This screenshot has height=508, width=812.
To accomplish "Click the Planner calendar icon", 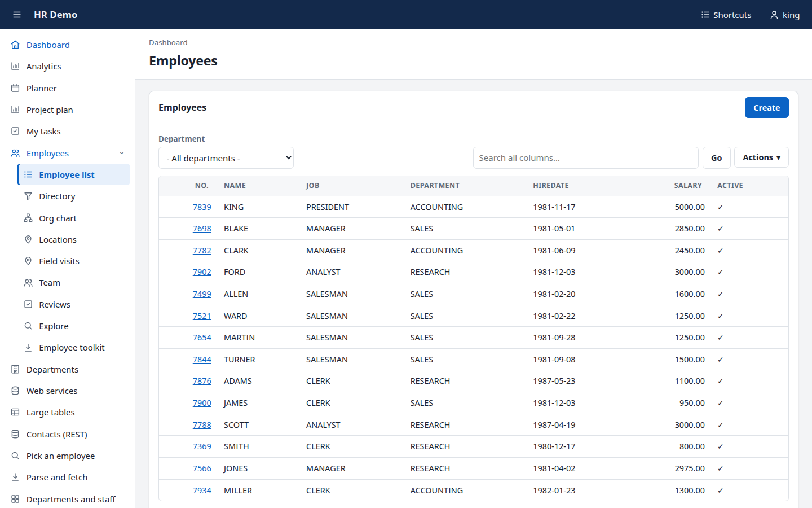I will pyautogui.click(x=15, y=88).
